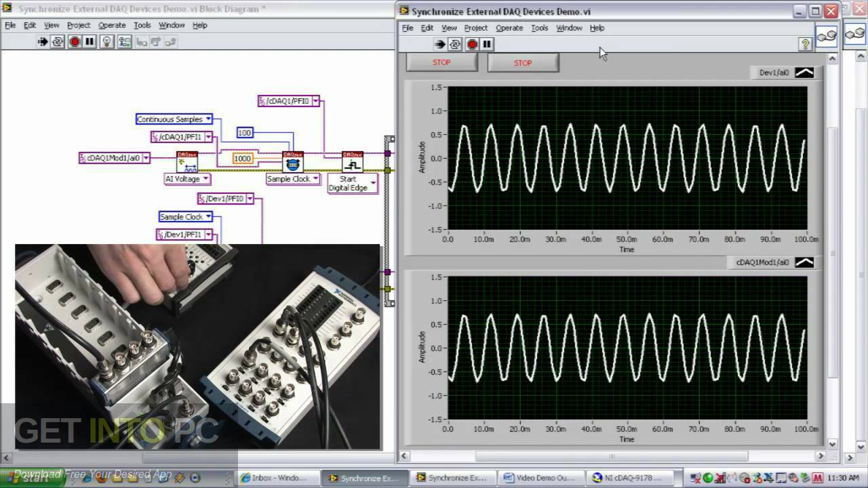Click the second STOP button
This screenshot has width=868, height=488.
[523, 63]
